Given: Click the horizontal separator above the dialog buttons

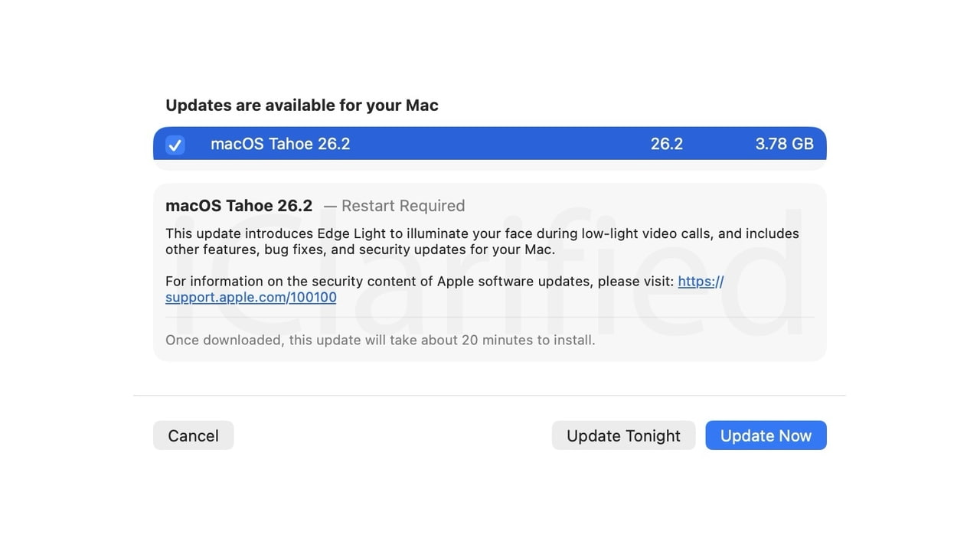Looking at the screenshot, I should click(x=490, y=396).
